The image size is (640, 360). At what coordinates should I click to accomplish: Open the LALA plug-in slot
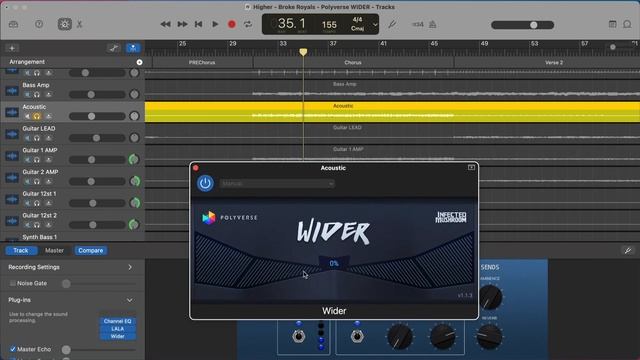tap(118, 329)
